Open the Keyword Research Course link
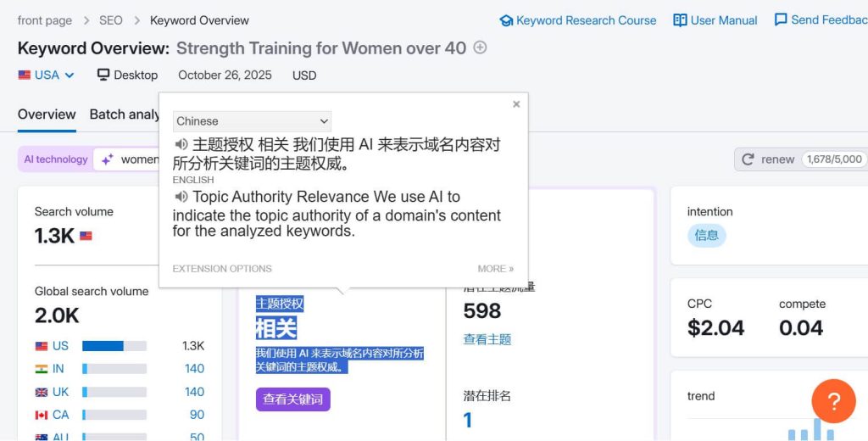 coord(577,20)
